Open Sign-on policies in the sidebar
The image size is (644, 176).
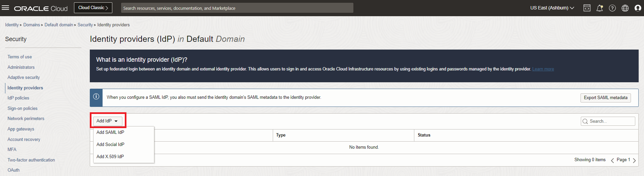click(23, 108)
